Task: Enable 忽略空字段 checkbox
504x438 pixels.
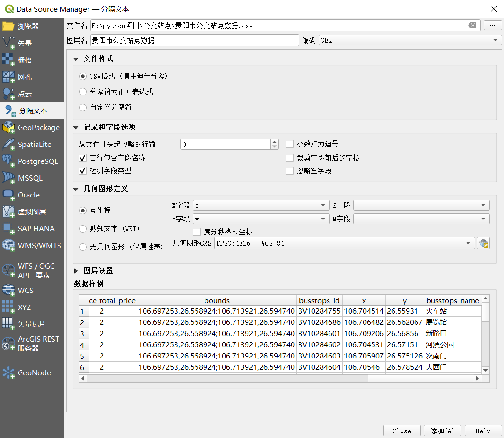Action: tap(290, 171)
